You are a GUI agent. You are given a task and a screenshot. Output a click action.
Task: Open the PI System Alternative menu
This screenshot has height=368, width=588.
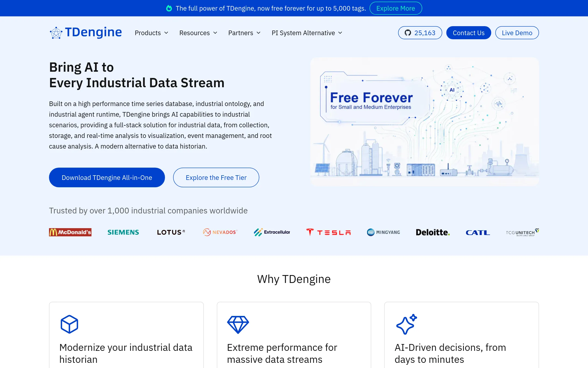click(307, 33)
